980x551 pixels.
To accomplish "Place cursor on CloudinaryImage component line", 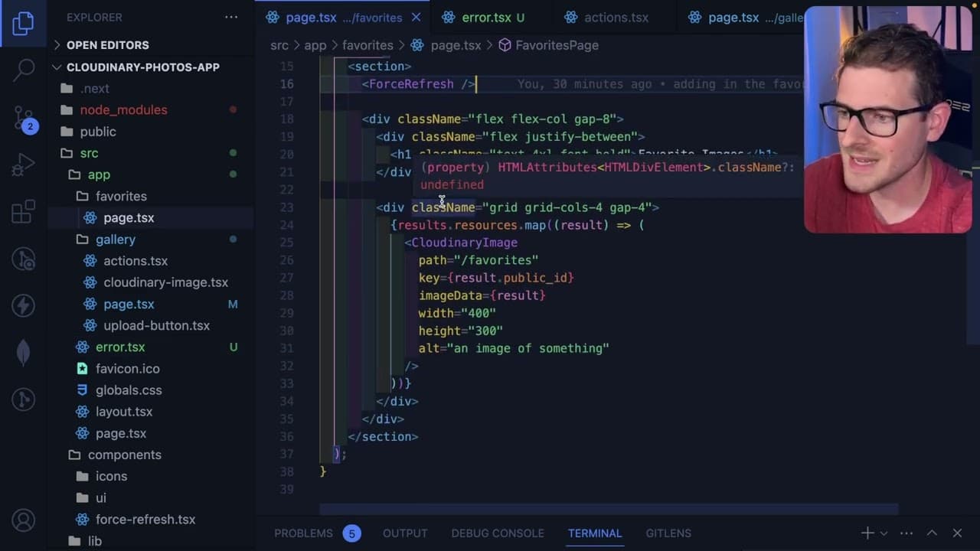I will (x=464, y=243).
